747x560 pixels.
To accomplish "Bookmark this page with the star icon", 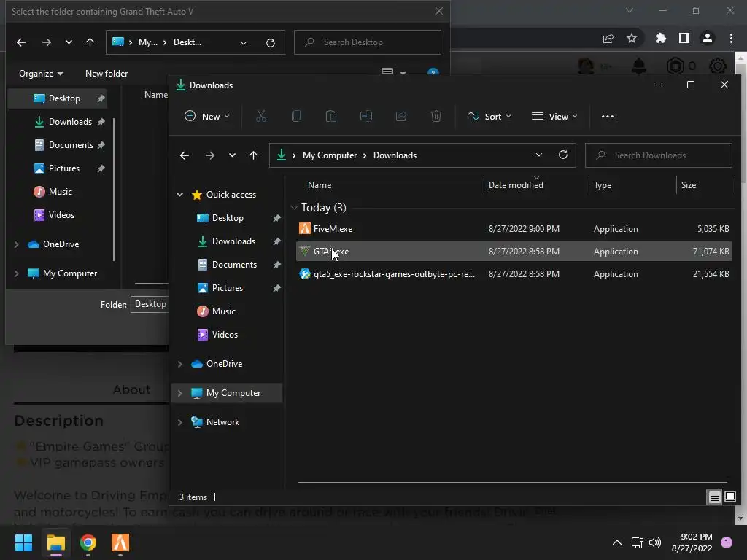I will point(632,38).
